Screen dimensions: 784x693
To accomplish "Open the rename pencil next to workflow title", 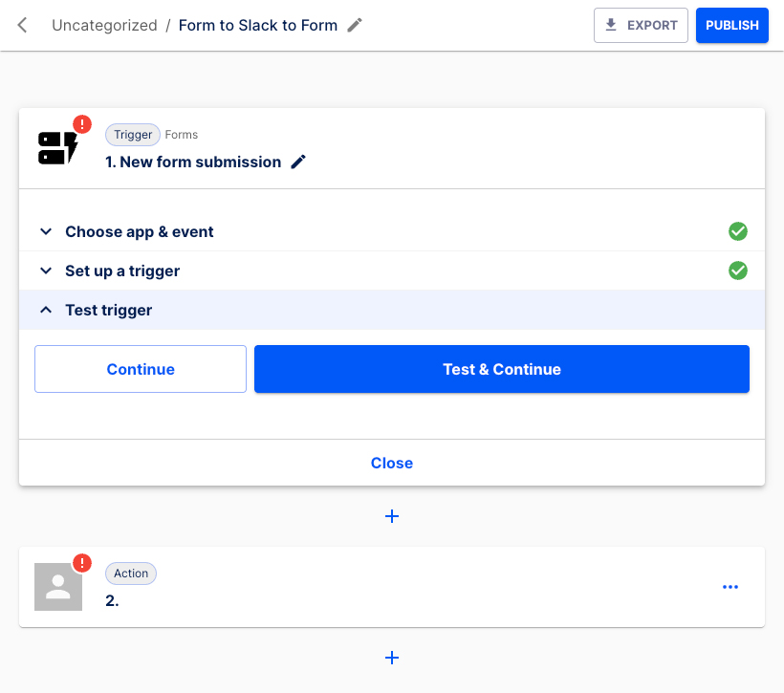I will point(355,25).
